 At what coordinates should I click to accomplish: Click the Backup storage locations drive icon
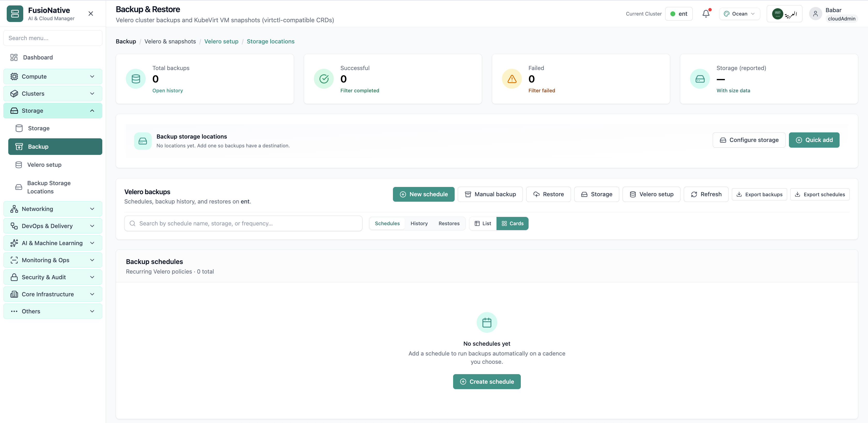point(143,141)
